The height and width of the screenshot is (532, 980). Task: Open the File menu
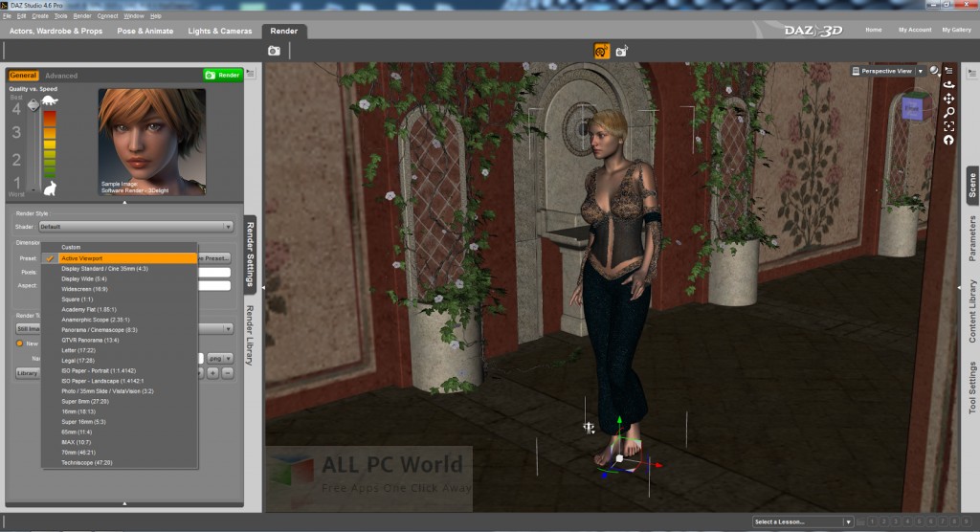click(7, 15)
